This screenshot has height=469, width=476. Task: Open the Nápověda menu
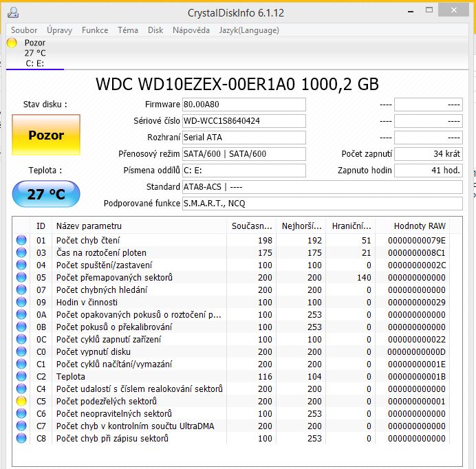[191, 30]
